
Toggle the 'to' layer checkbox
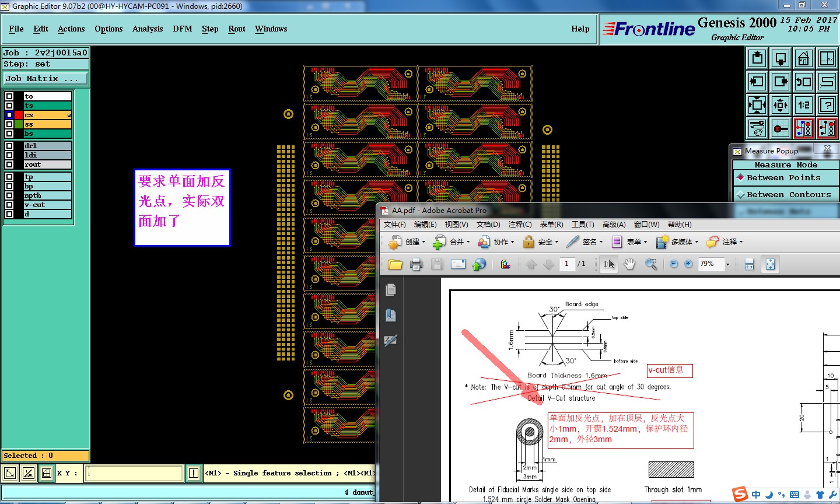click(x=9, y=96)
